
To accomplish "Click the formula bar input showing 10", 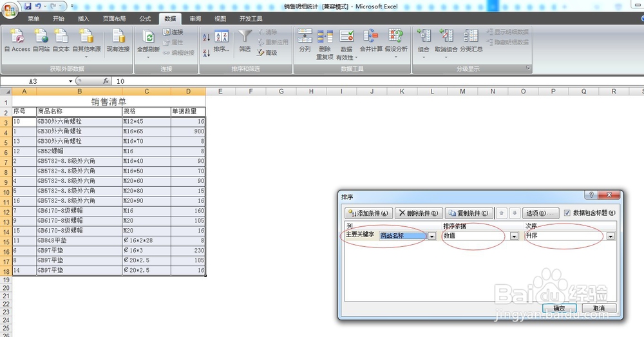I will pyautogui.click(x=378, y=81).
